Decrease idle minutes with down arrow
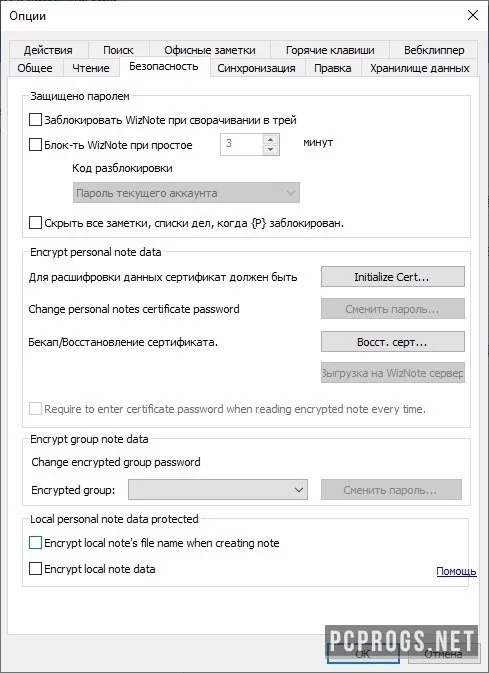This screenshot has width=489, height=673. pos(270,150)
